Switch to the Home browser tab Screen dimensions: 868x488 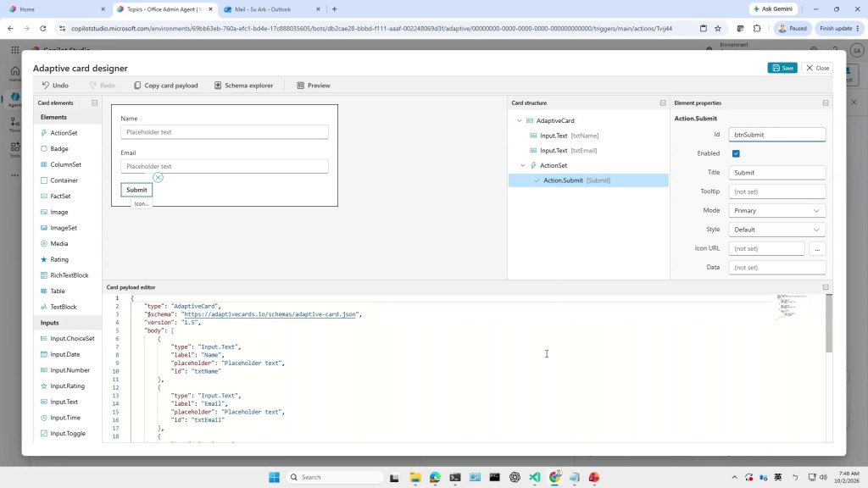(55, 9)
